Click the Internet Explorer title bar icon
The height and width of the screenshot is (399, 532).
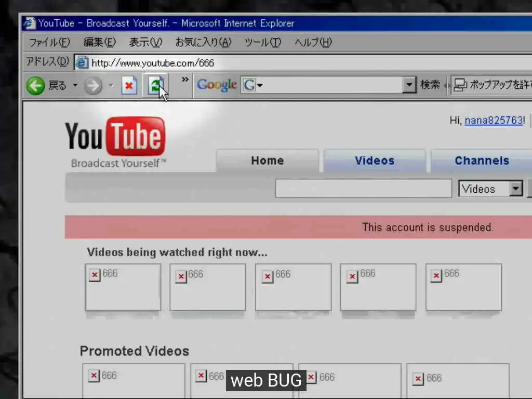click(29, 23)
